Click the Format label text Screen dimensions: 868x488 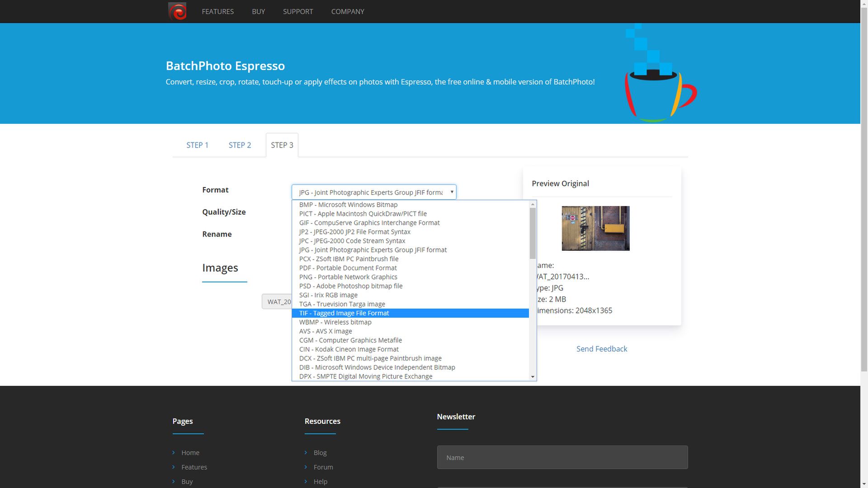(215, 190)
